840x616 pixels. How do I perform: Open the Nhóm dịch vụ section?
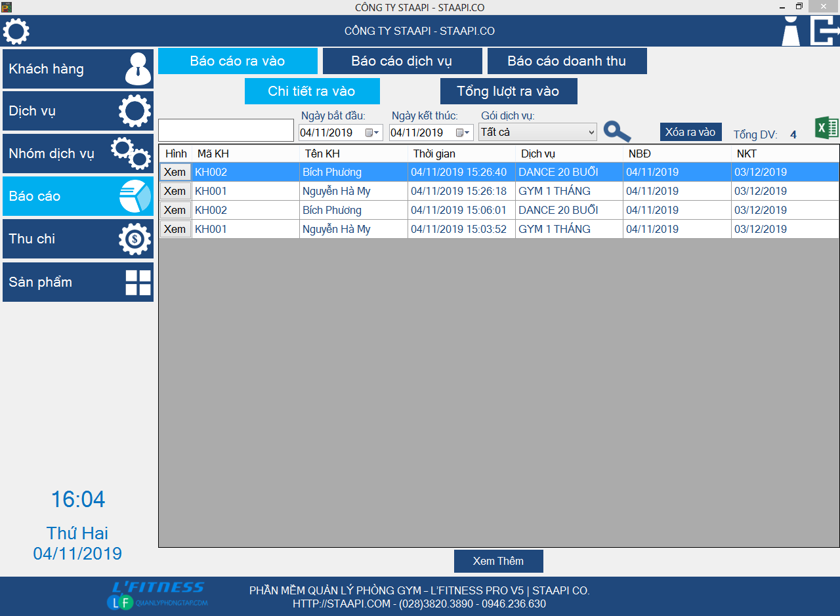pyautogui.click(x=78, y=154)
